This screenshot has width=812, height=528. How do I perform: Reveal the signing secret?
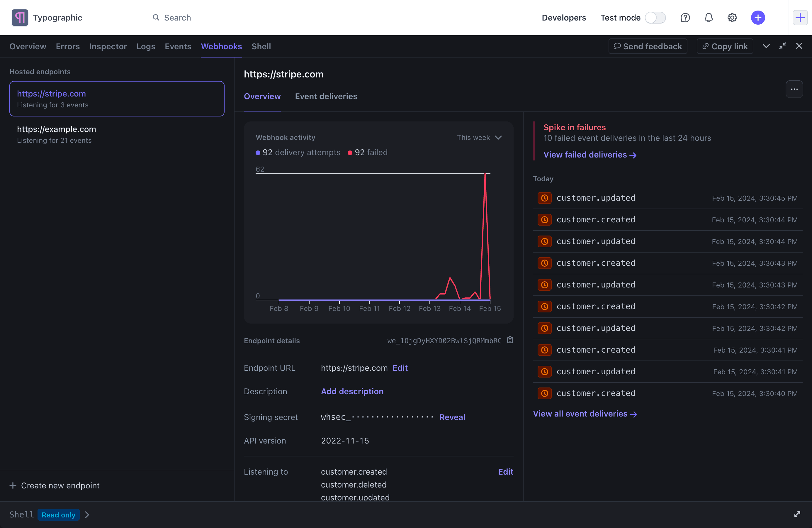pos(452,417)
